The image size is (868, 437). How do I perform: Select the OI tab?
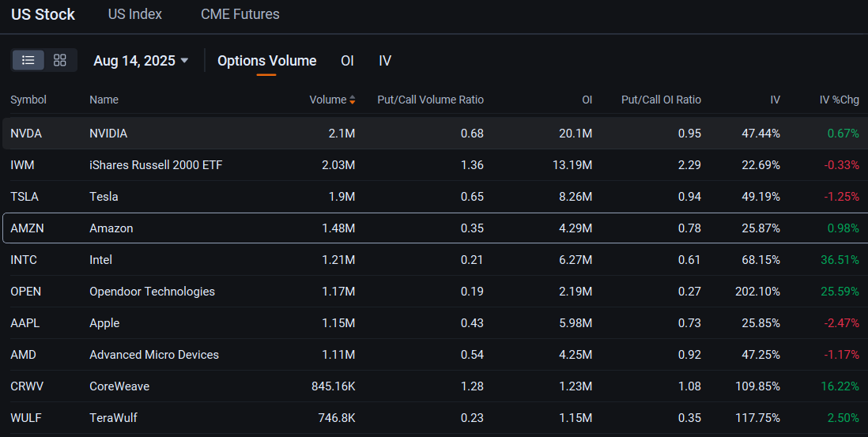pos(347,61)
